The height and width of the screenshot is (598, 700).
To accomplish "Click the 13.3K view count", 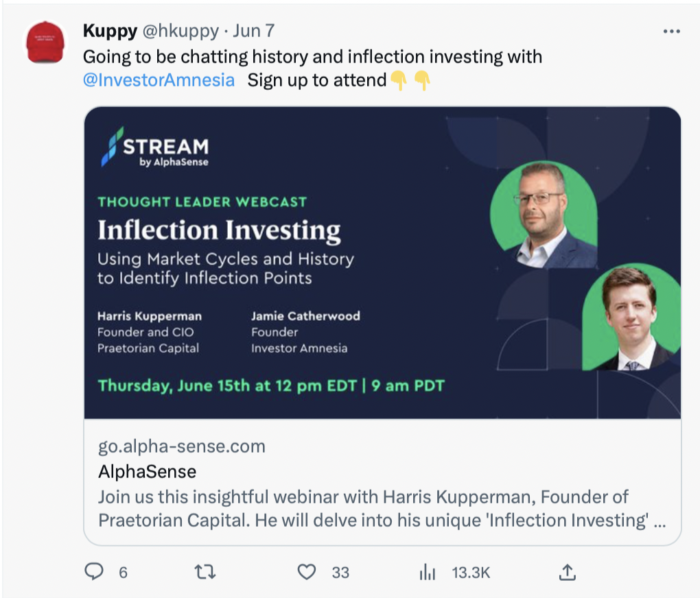I will pos(471,572).
